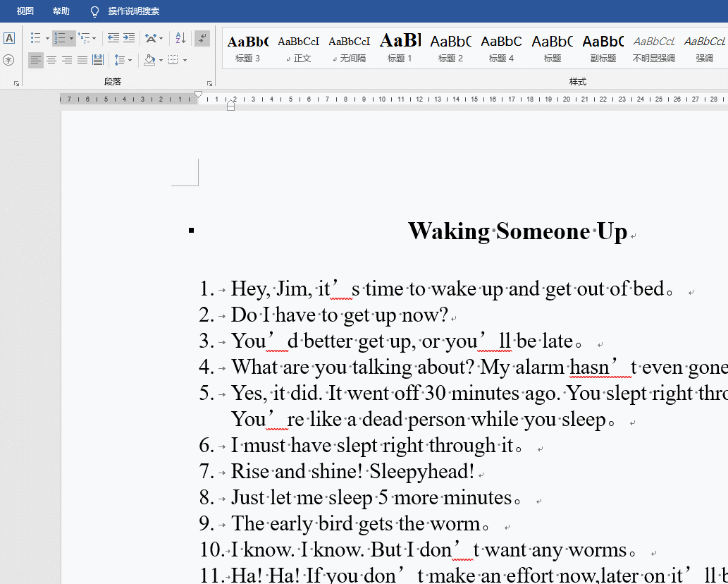Click the bullet list icon
The height and width of the screenshot is (584, 728).
(35, 38)
